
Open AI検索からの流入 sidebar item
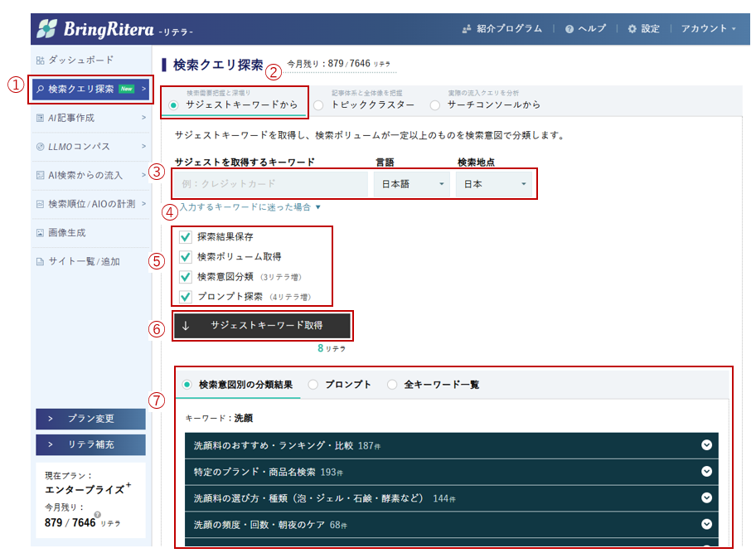pos(90,175)
